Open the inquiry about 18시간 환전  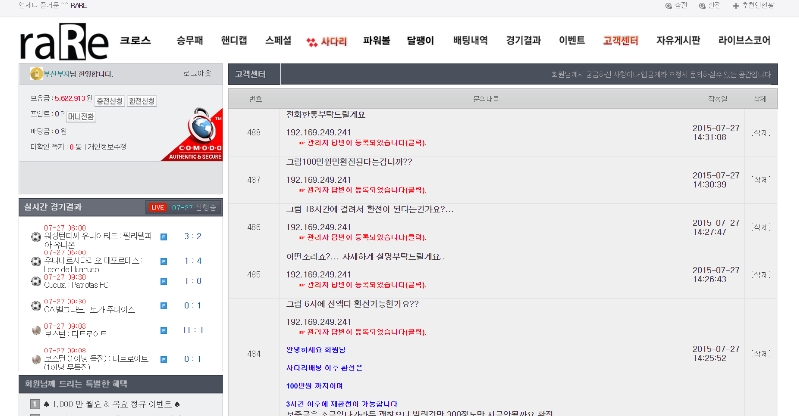pos(369,210)
